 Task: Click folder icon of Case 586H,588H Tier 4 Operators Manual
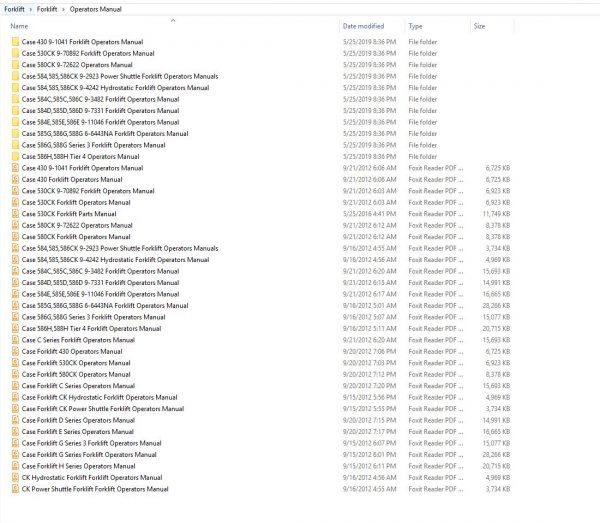(15, 156)
